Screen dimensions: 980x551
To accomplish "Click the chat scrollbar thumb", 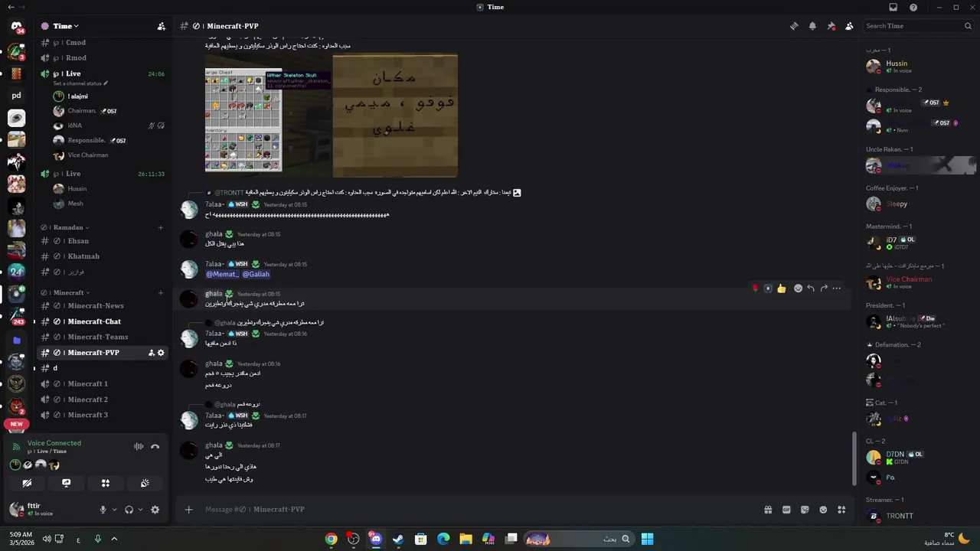I will tap(854, 458).
